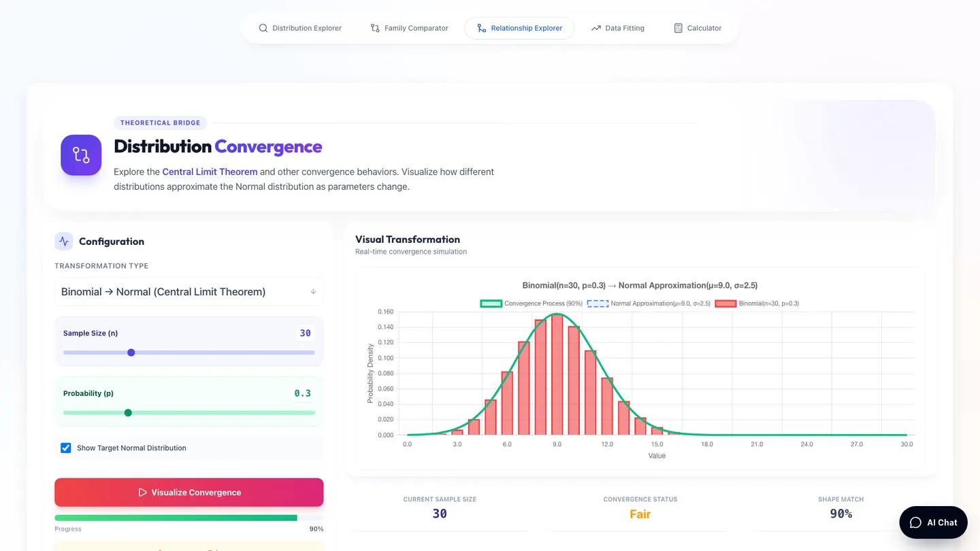This screenshot has width=980, height=551.
Task: Open the AI Chat button
Action: [933, 522]
